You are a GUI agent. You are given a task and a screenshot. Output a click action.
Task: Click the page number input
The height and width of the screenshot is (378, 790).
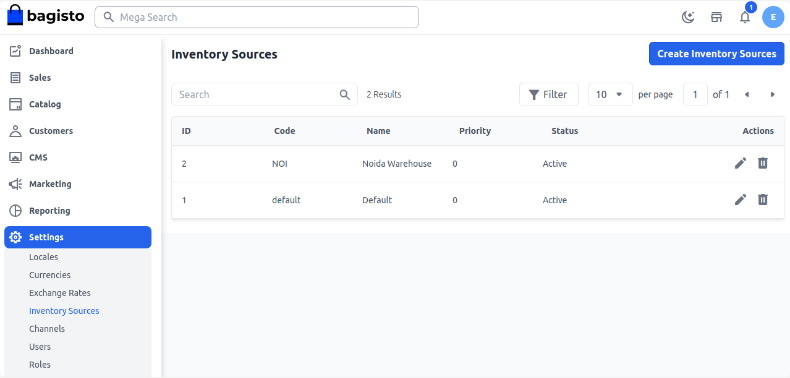pos(695,94)
